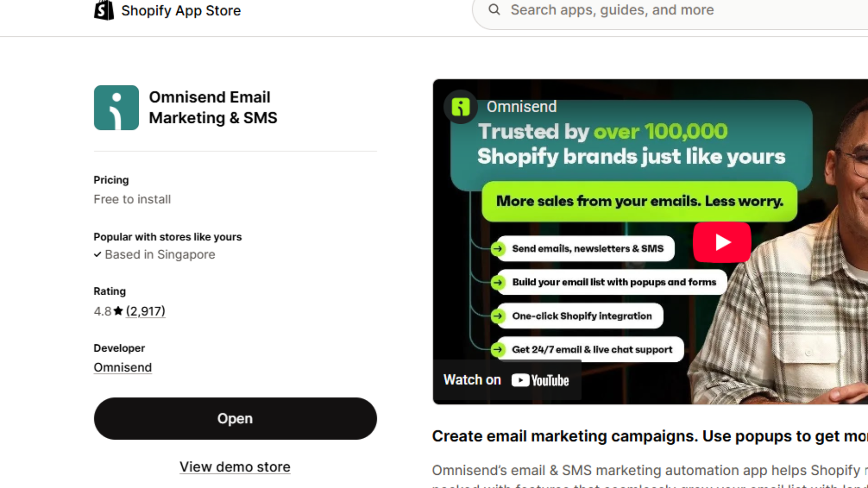Viewport: 868px width, 488px height.
Task: Open the 2,917 reviews link
Action: click(x=146, y=311)
